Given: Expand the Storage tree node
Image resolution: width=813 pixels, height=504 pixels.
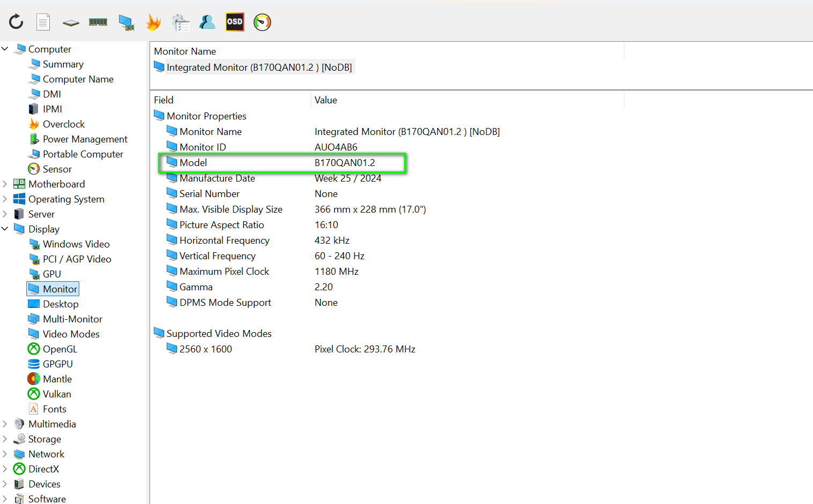Looking at the screenshot, I should click(x=5, y=439).
